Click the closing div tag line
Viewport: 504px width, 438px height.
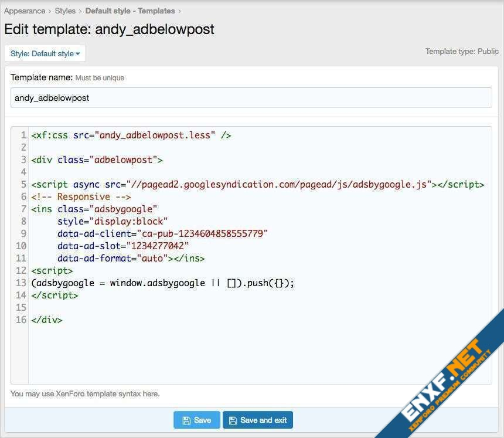(x=47, y=320)
